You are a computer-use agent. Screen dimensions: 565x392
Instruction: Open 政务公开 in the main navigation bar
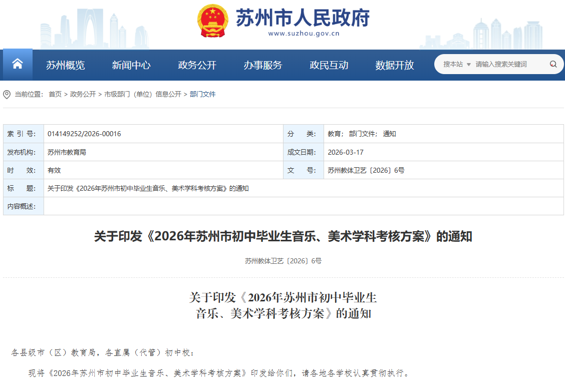[197, 65]
